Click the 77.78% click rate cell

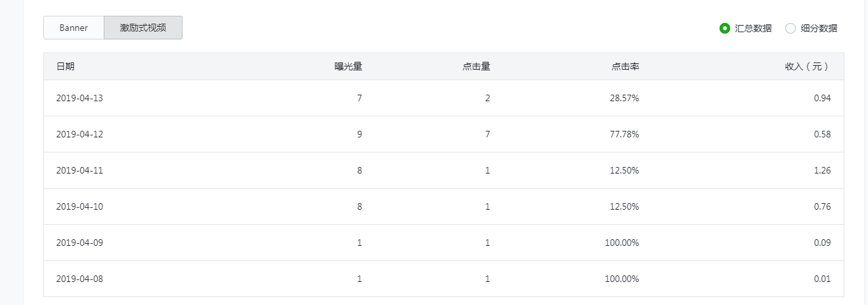[624, 134]
